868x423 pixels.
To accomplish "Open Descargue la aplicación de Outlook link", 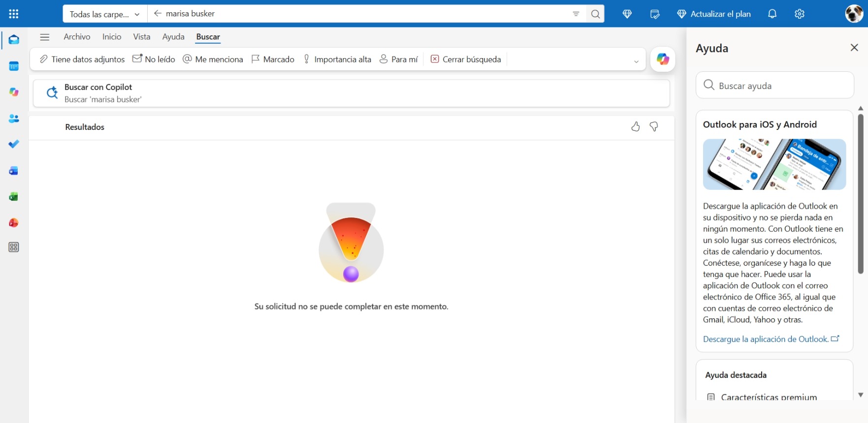I will point(771,339).
